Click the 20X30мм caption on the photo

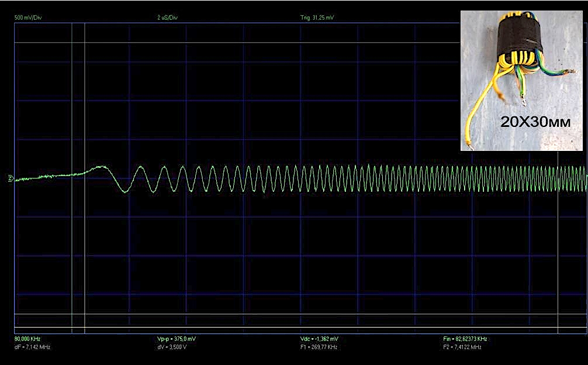pyautogui.click(x=535, y=122)
